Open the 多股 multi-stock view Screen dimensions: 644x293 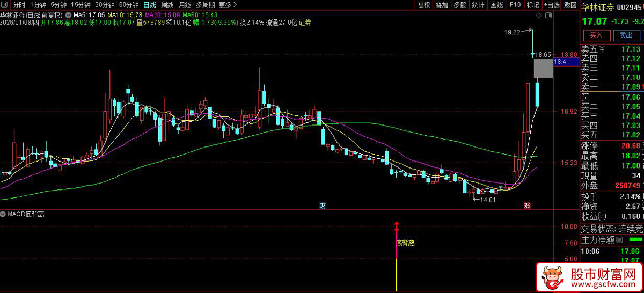460,5
